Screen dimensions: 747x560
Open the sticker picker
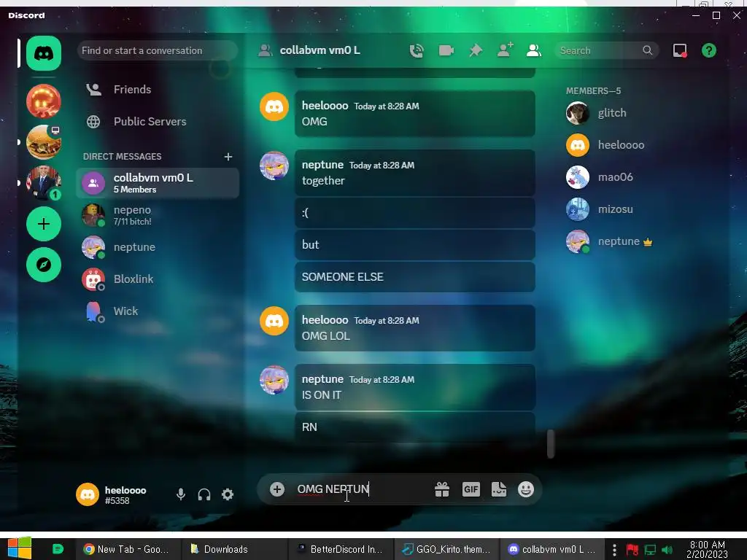[x=499, y=489]
